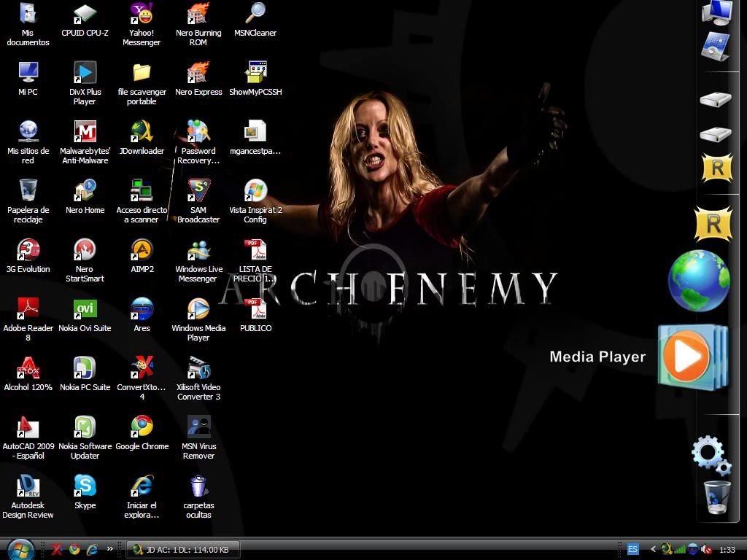The height and width of the screenshot is (560, 747).
Task: Select the Nokia Ovi Suite shortcut
Action: (85, 315)
